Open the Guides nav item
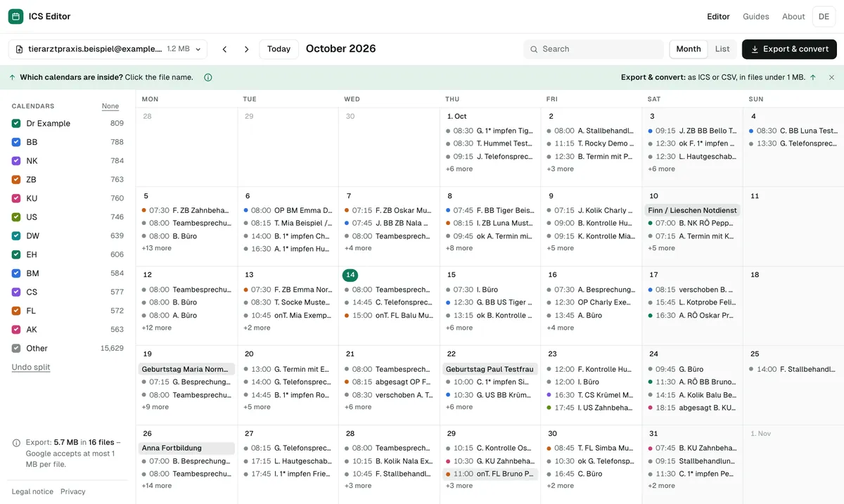Image resolution: width=844 pixels, height=504 pixels. pos(756,16)
